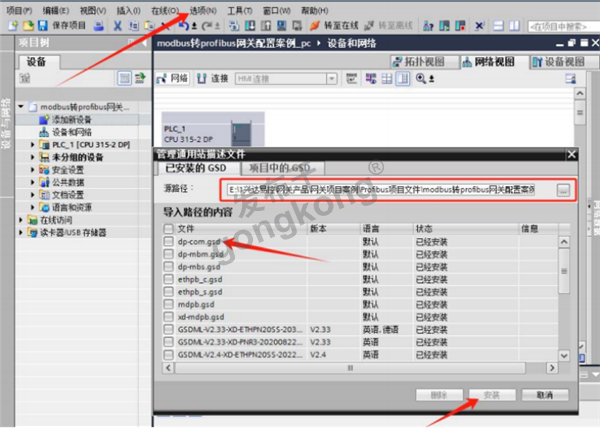Click the cross-reference X toolbar icon
The image size is (600, 428).
(x=479, y=26)
